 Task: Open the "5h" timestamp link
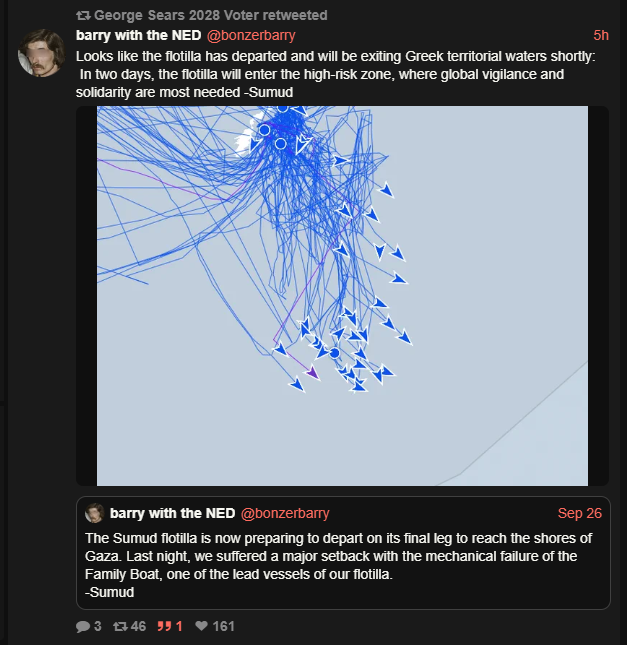click(x=600, y=35)
